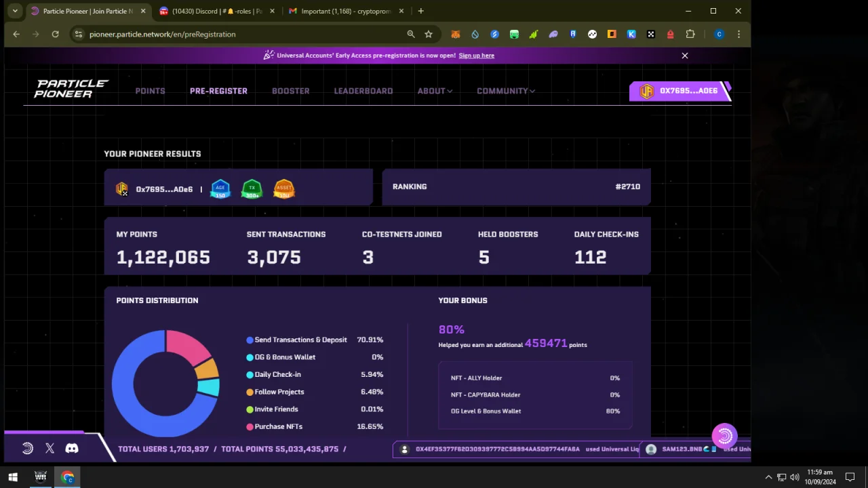Open the Chrome three-dot menu
The width and height of the screenshot is (868, 488).
coord(738,34)
